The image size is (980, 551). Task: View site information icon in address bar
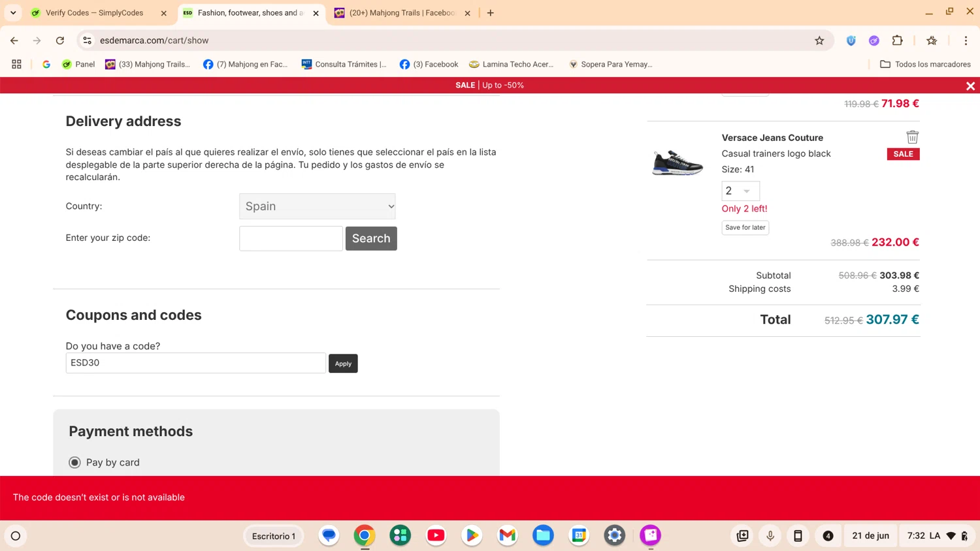pyautogui.click(x=87, y=40)
